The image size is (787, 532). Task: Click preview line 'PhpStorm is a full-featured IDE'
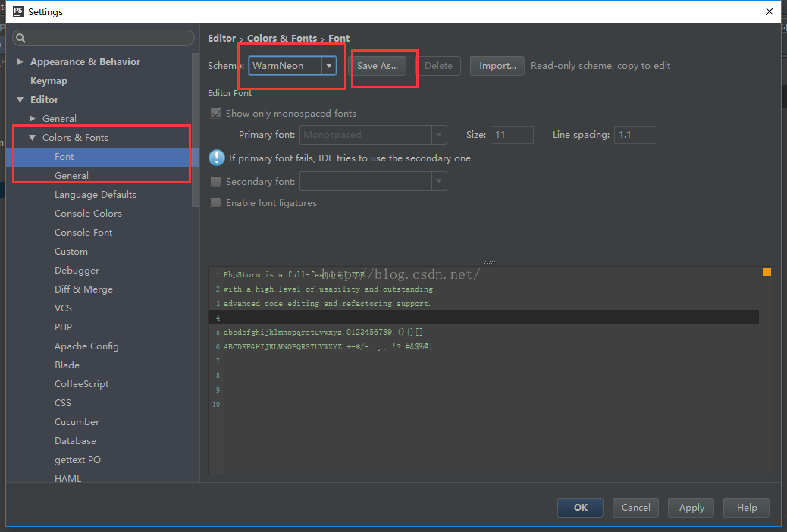[294, 275]
